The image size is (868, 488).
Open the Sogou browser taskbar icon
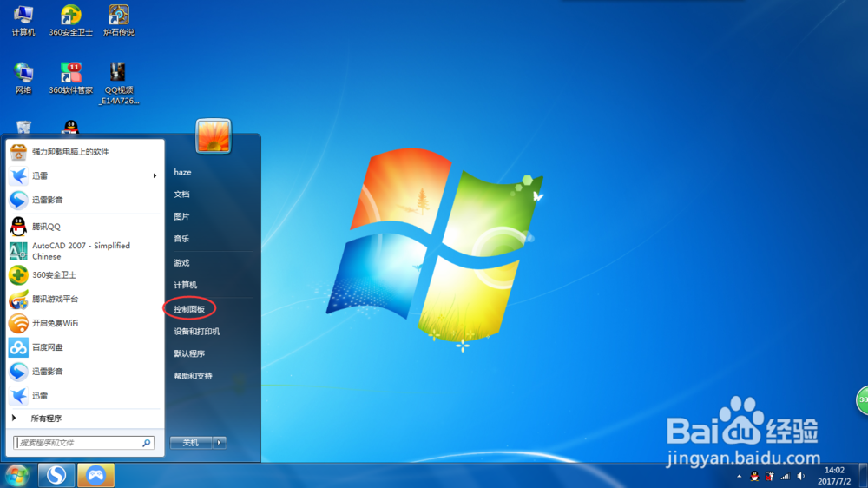(56, 475)
